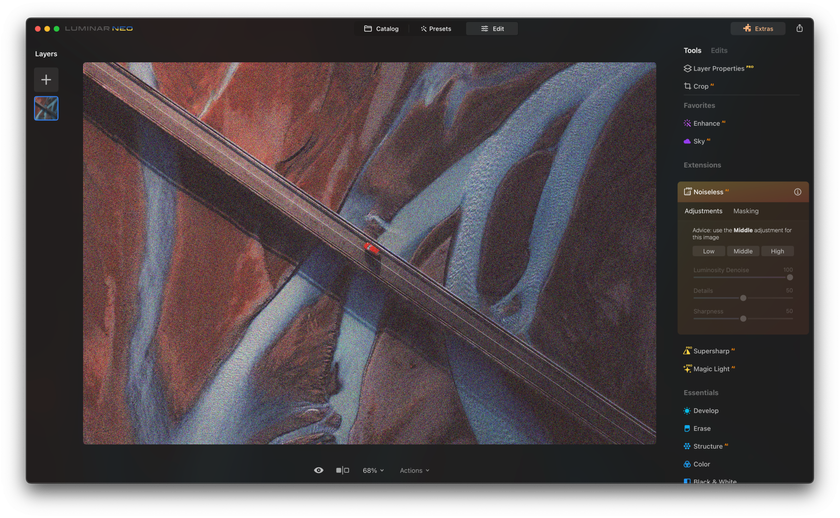Open the Noiseless info icon
The height and width of the screenshot is (518, 840).
[797, 192]
